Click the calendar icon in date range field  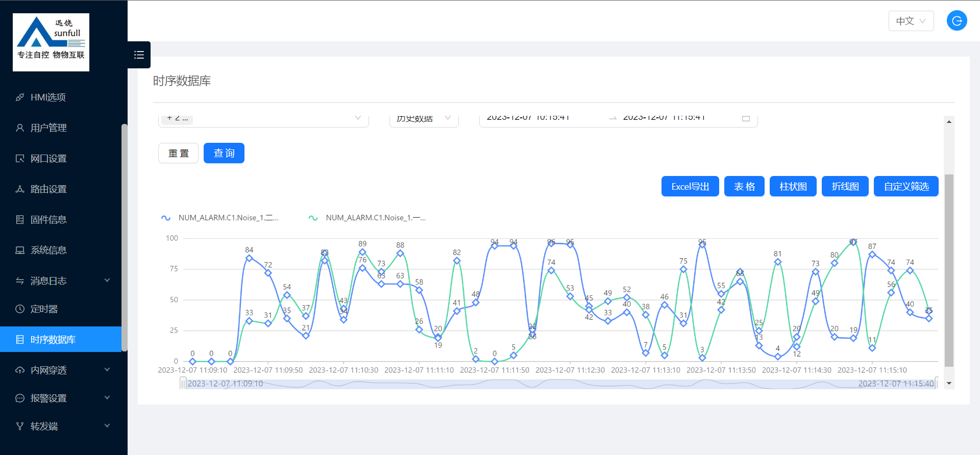click(x=746, y=118)
